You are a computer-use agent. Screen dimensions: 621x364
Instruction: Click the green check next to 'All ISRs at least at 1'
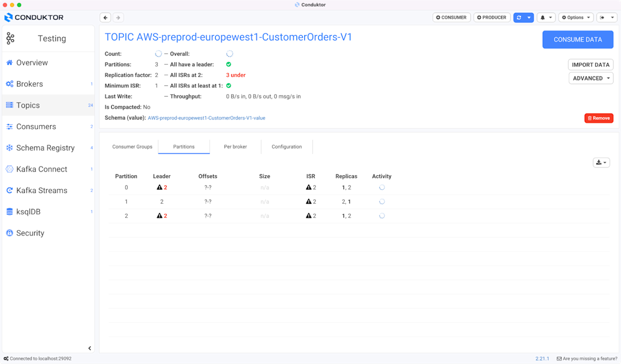coord(229,86)
